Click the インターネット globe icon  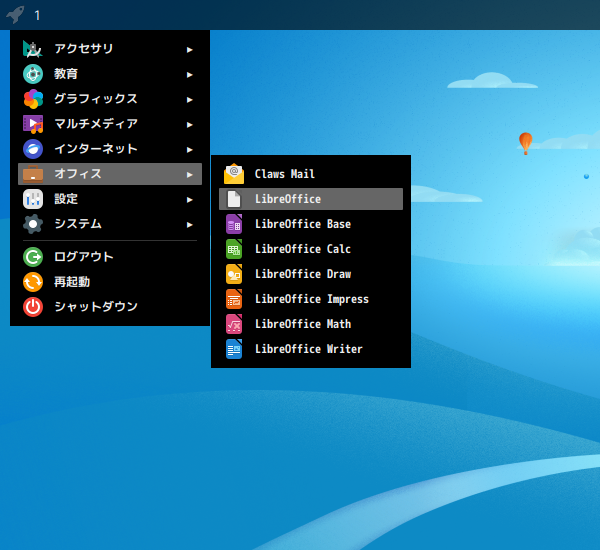tap(33, 149)
